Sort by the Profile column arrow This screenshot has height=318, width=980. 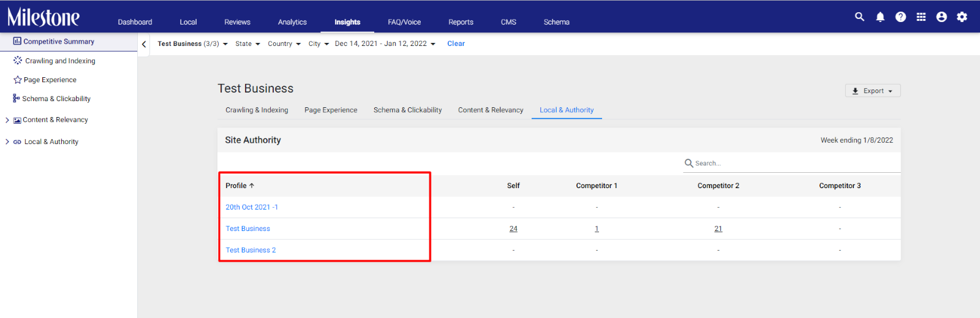click(252, 186)
